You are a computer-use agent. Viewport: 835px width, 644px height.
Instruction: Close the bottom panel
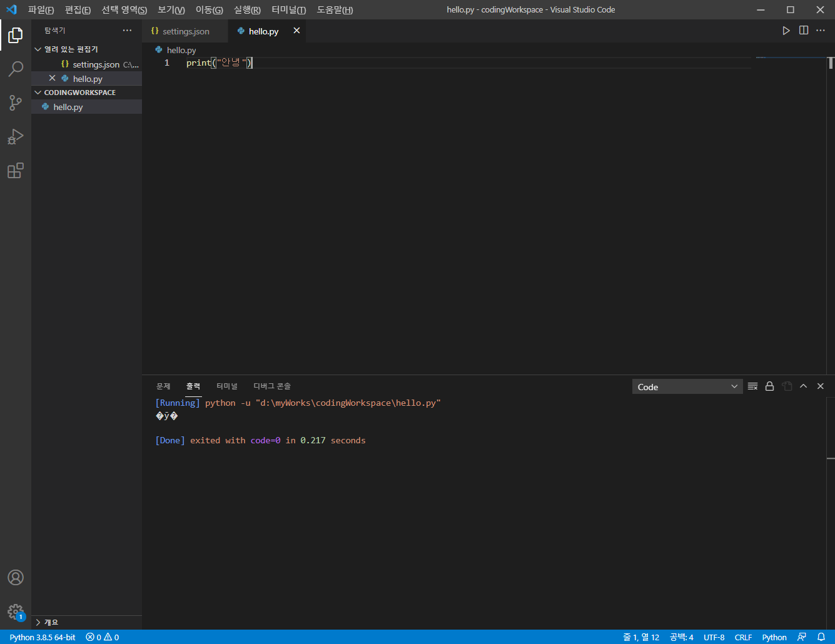click(821, 386)
